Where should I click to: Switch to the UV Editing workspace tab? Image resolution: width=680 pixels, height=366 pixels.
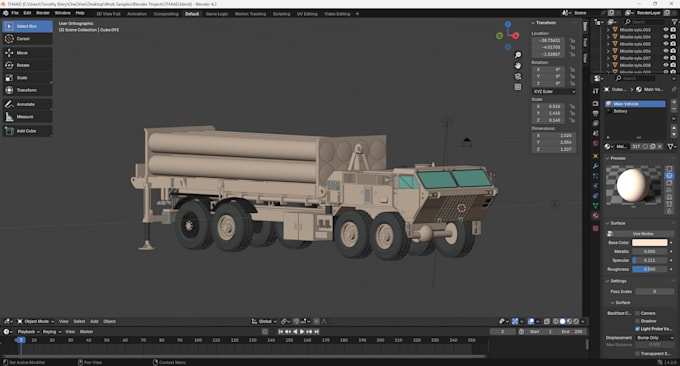click(x=307, y=14)
